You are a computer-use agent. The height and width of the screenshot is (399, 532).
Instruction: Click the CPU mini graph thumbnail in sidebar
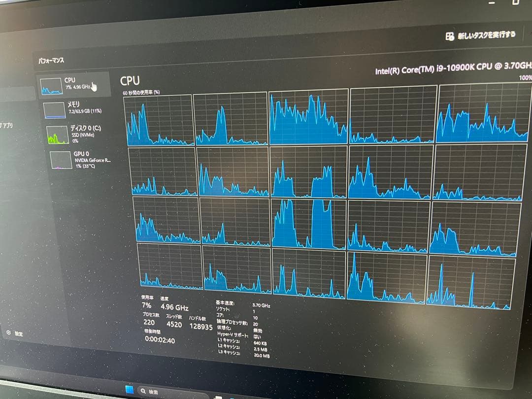click(x=51, y=86)
